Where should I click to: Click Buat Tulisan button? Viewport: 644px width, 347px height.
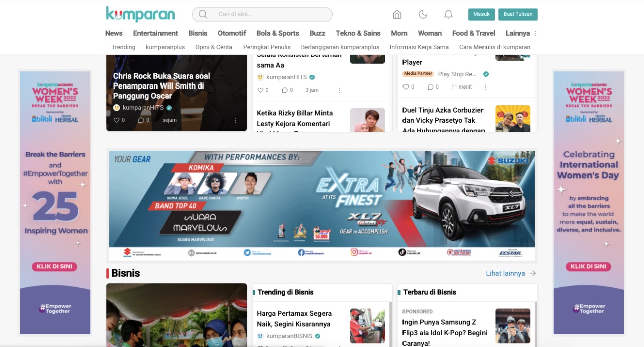(x=518, y=14)
